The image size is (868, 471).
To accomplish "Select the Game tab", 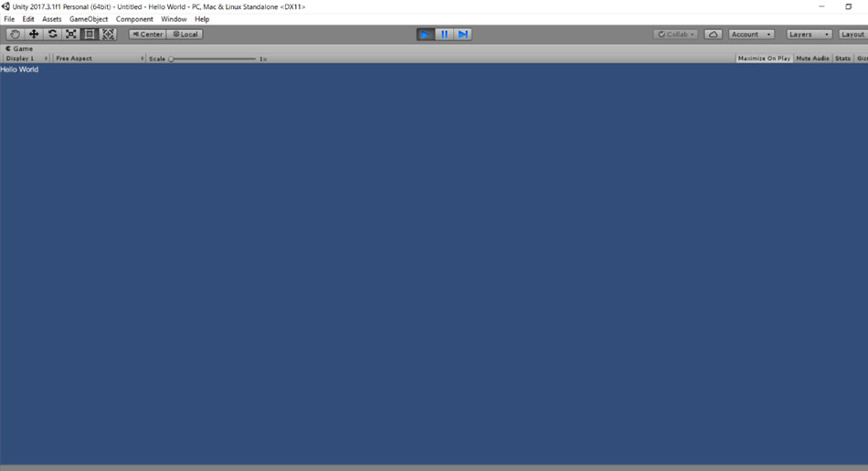I will coord(19,48).
